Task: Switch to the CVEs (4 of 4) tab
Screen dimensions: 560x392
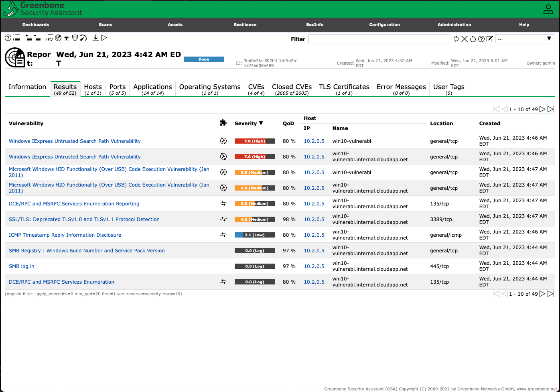Action: [x=256, y=89]
